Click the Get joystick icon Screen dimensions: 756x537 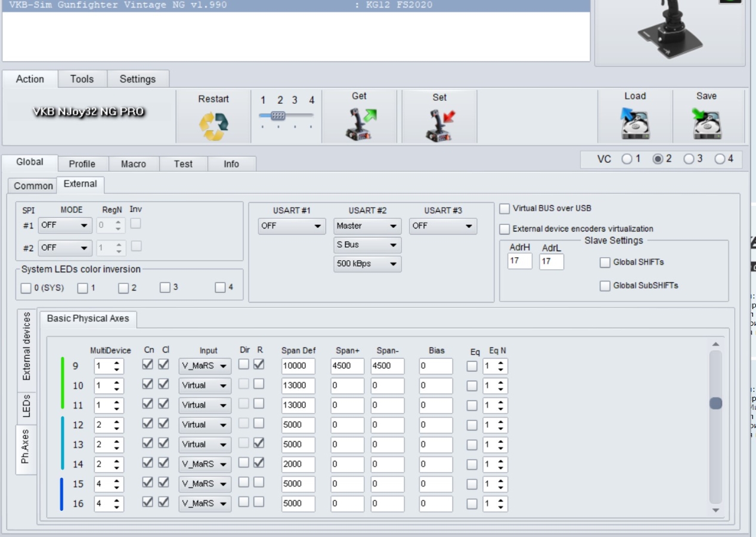359,124
